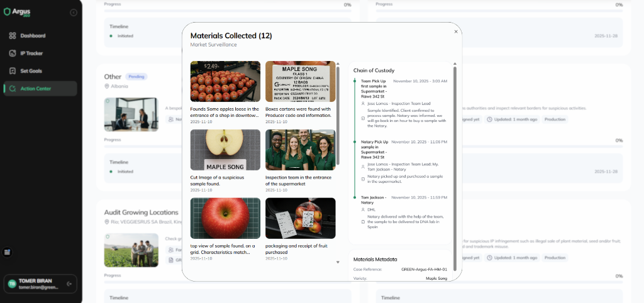
Task: Click the 'Maple Song' variety value
Action: (436, 278)
